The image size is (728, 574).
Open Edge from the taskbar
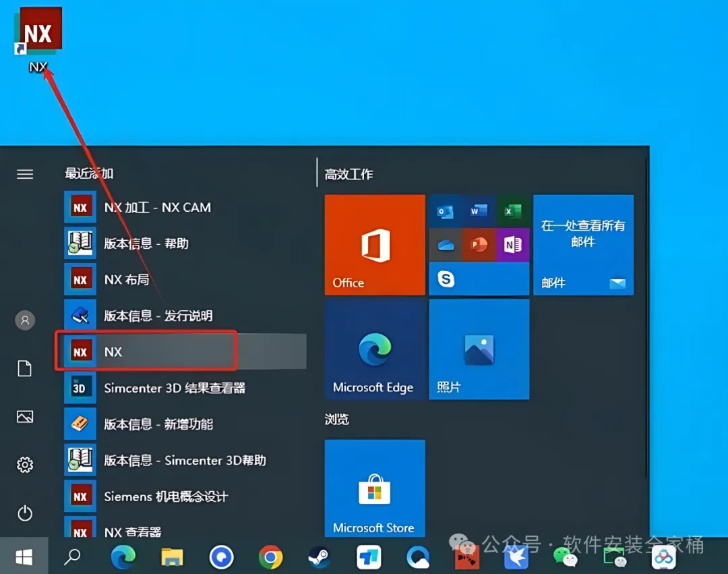[x=123, y=557]
